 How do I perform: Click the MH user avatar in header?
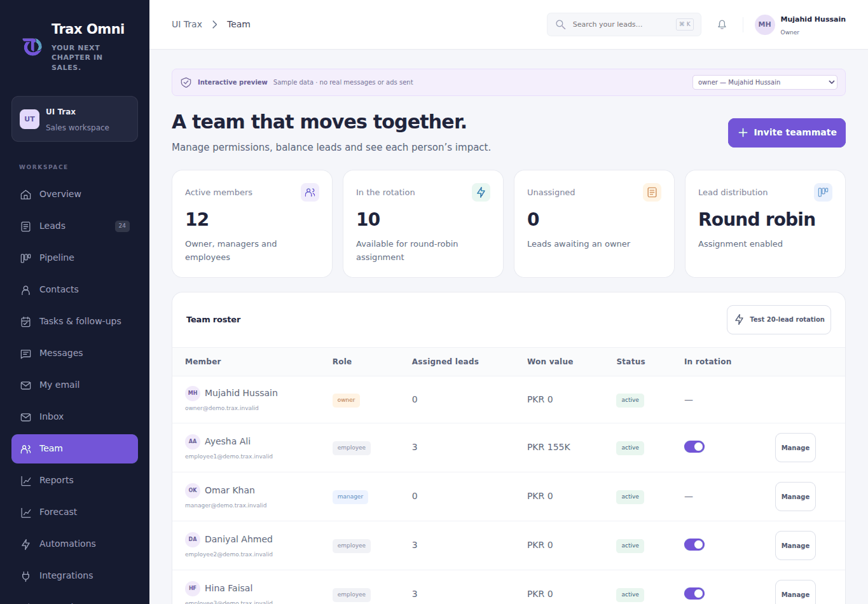point(764,25)
